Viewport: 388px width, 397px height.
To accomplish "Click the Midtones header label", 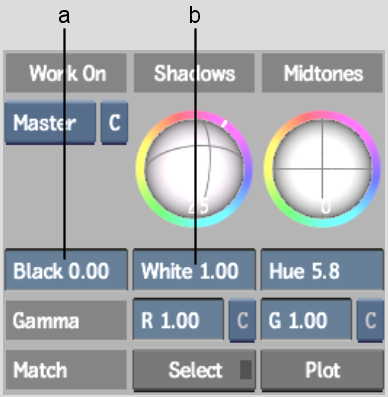I will pos(322,73).
